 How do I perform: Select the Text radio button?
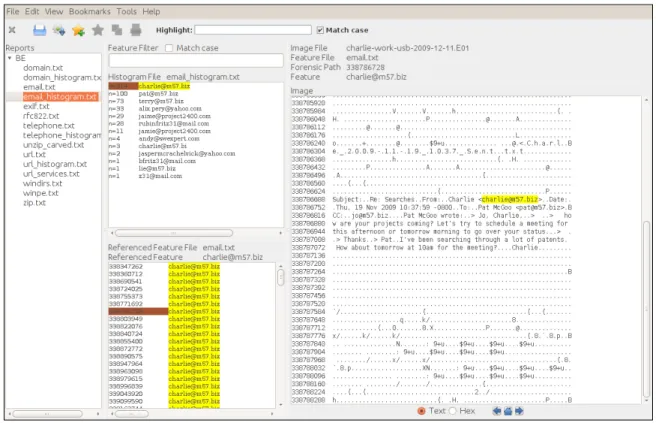[421, 411]
